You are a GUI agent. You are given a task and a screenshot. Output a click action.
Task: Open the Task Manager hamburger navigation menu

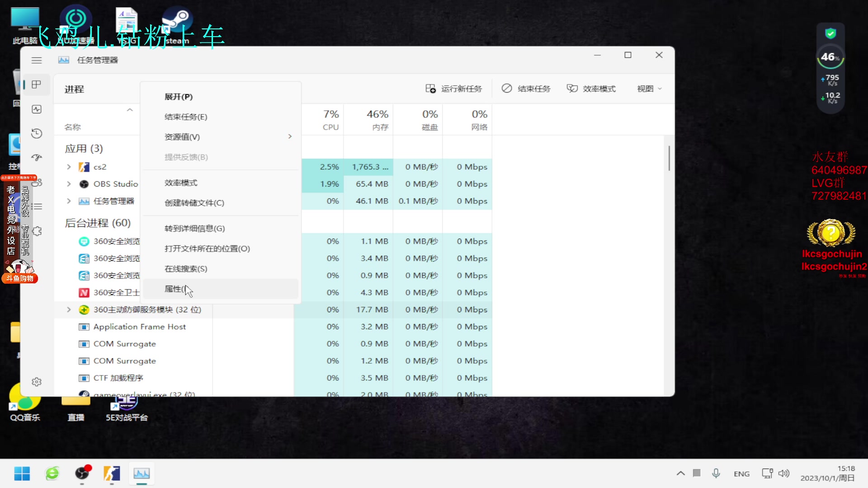[37, 60]
